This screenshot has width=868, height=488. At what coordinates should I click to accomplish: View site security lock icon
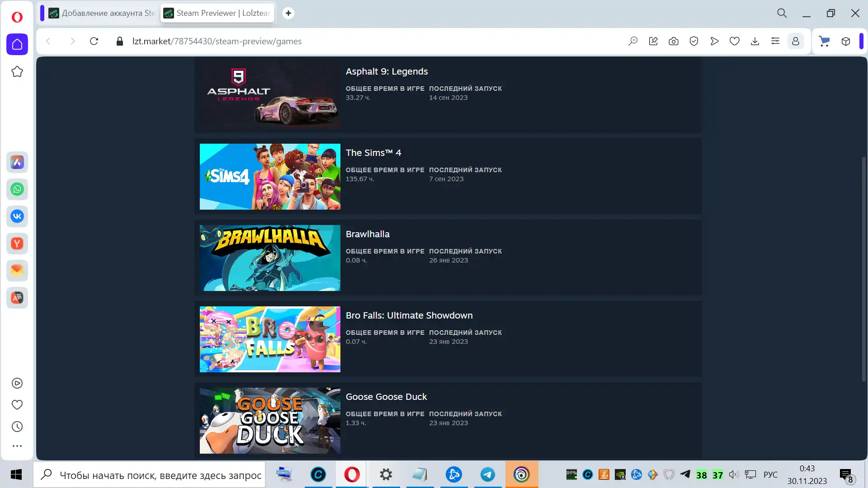pyautogui.click(x=120, y=41)
